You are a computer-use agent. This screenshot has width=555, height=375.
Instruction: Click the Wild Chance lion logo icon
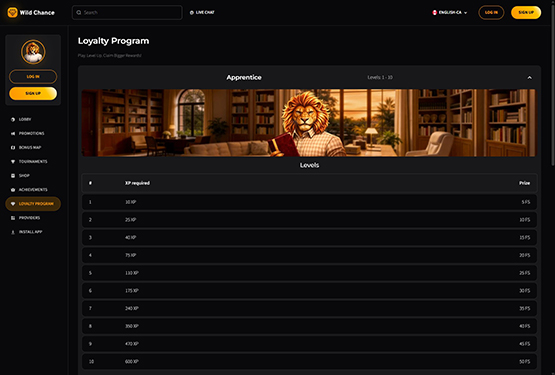click(12, 12)
